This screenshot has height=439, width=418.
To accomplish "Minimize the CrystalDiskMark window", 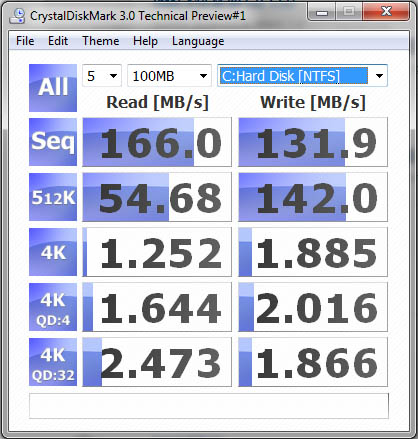I will [322, 12].
